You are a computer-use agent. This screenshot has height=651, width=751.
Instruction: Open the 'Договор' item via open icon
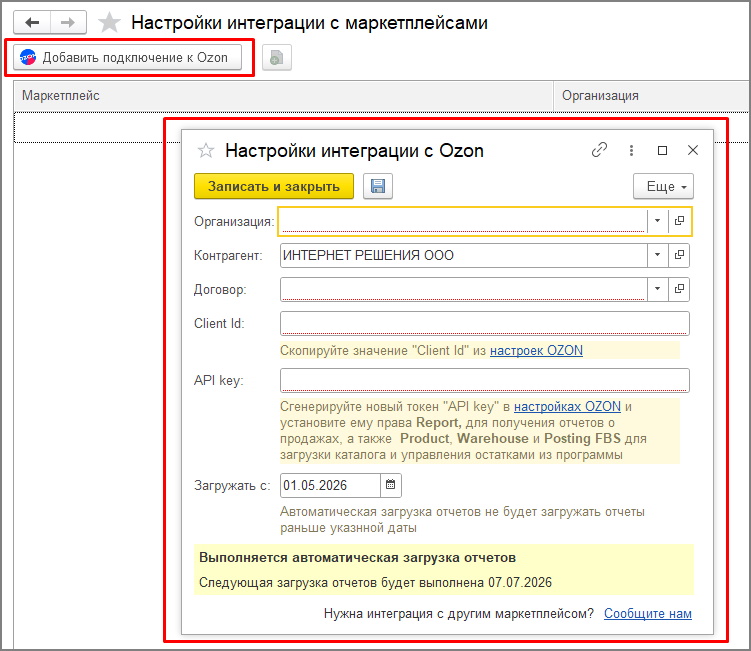coord(679,289)
